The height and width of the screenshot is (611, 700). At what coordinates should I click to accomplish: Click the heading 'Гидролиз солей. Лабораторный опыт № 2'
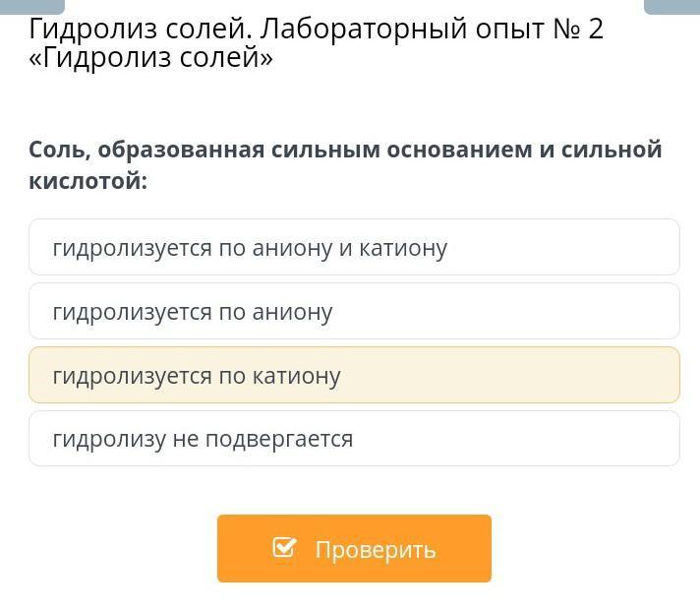click(x=316, y=29)
